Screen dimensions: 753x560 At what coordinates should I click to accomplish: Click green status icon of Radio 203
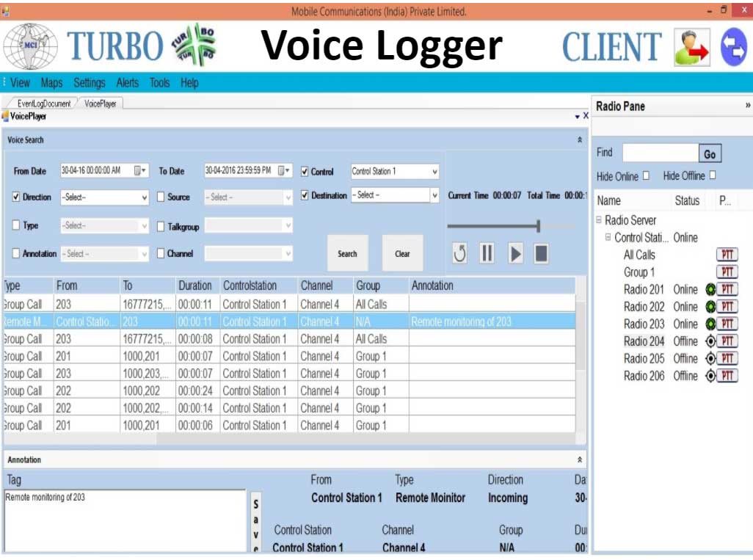[x=710, y=324]
